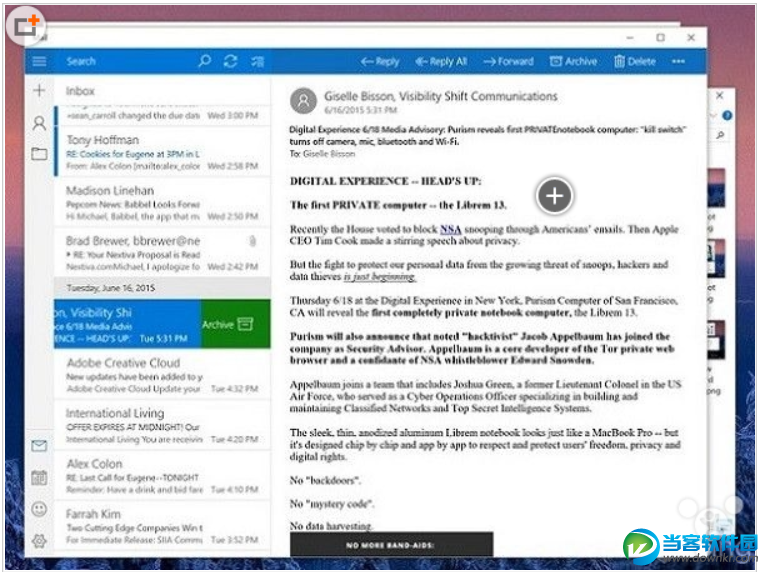Enter selection mode with checklist icon
The width and height of the screenshot is (759, 572).
pyautogui.click(x=257, y=61)
